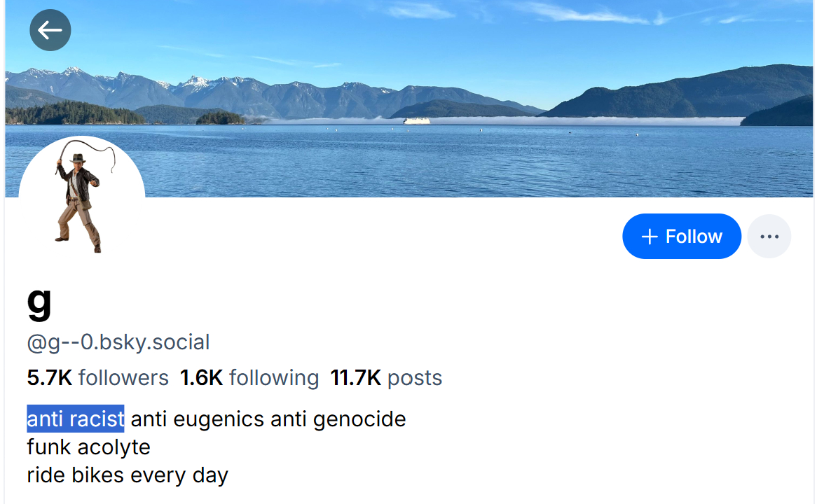View the 1.6K following list
This screenshot has width=817, height=504.
249,378
